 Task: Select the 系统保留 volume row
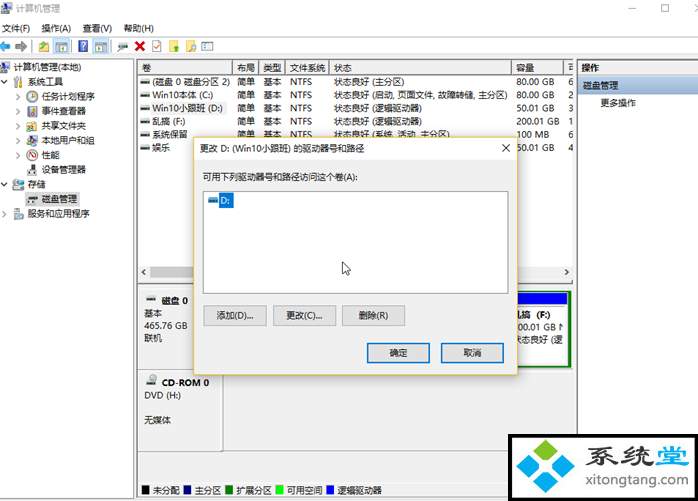point(356,134)
